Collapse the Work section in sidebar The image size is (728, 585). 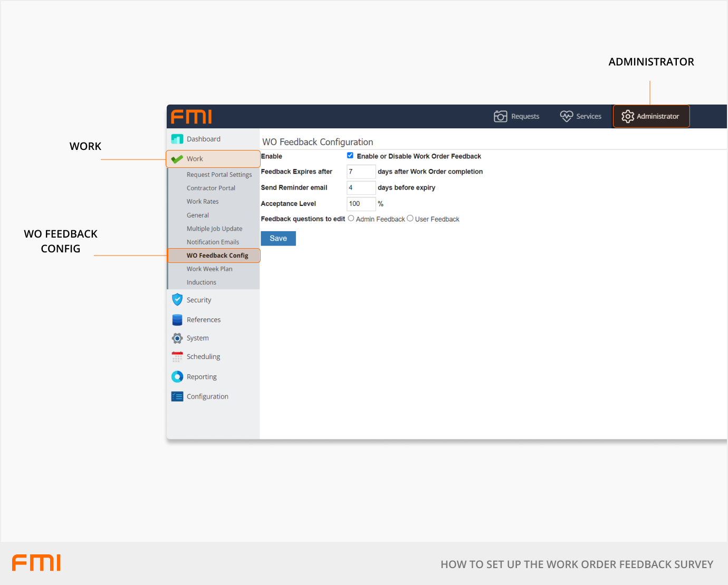coord(195,159)
